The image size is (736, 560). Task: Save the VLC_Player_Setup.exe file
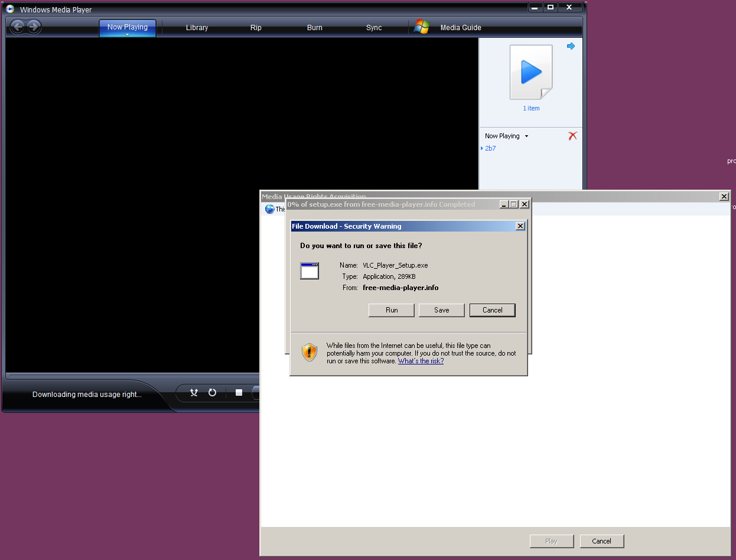coord(442,310)
